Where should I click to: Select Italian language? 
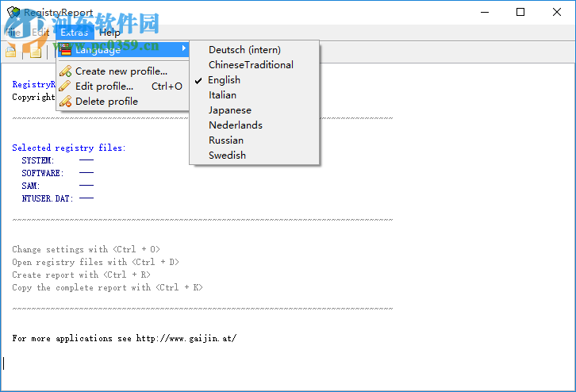pos(254,94)
